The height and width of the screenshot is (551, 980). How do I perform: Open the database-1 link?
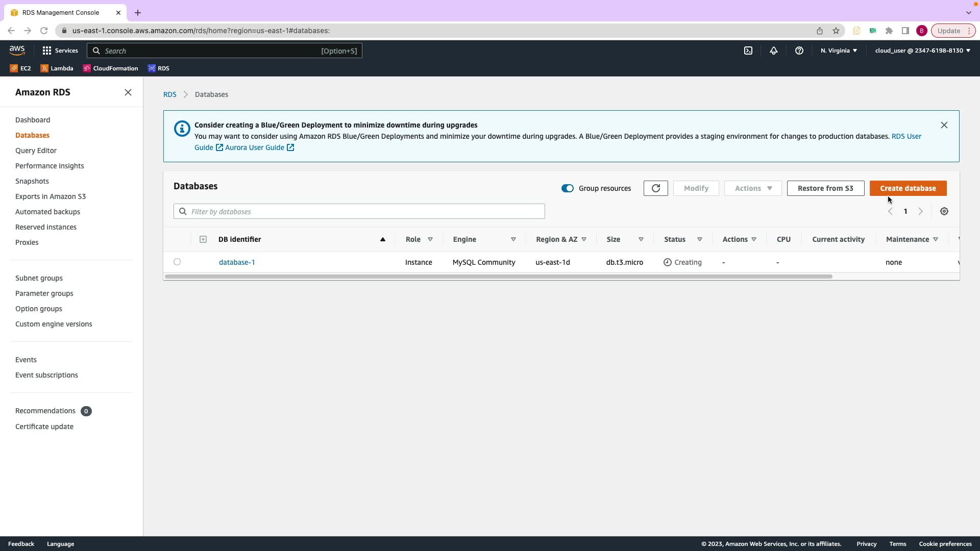coord(237,262)
